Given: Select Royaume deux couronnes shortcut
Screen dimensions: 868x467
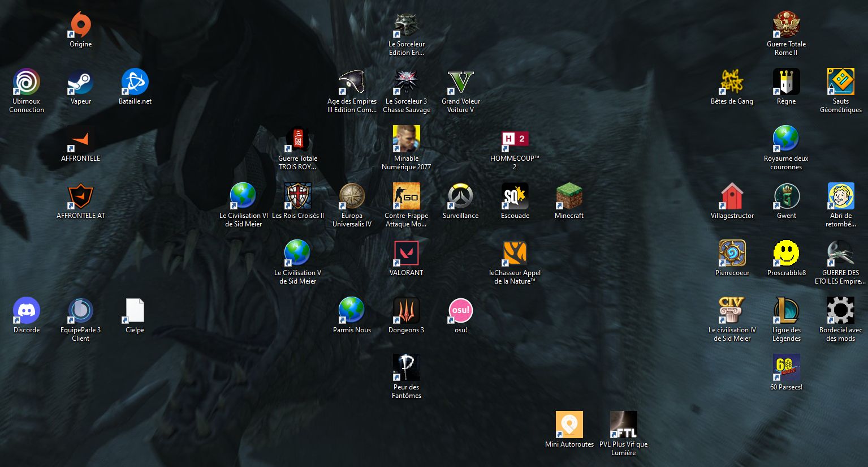Looking at the screenshot, I should point(787,139).
